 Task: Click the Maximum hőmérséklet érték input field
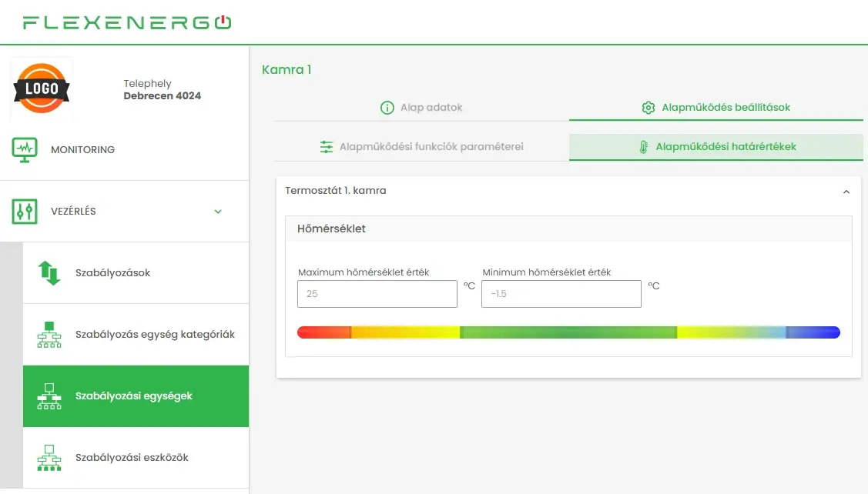(377, 294)
